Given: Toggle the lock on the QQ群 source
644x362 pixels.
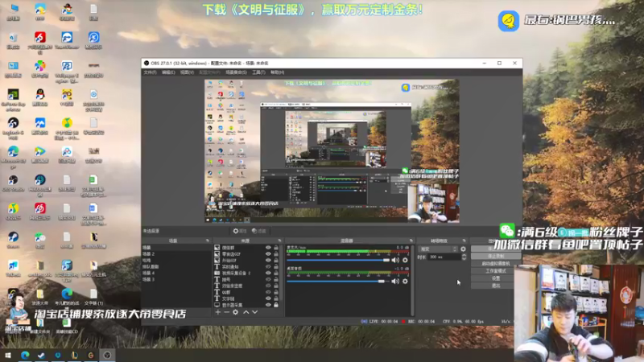Looking at the screenshot, I should pos(276,292).
